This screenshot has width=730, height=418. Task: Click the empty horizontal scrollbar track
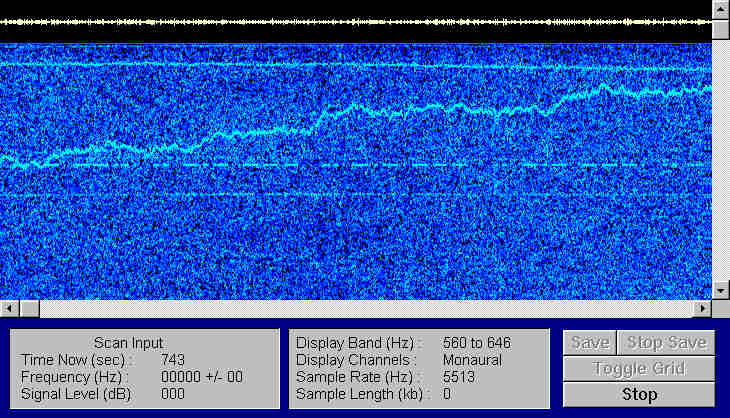(x=366, y=308)
